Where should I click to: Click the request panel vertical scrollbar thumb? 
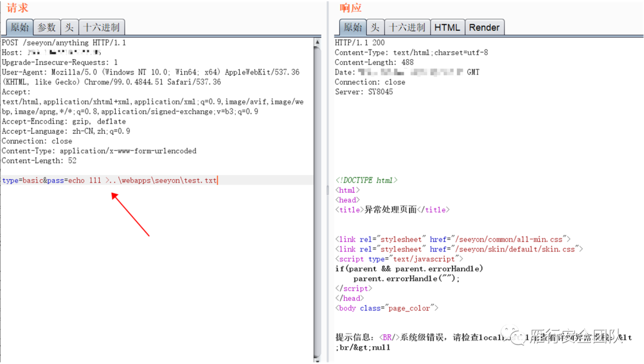[317, 201]
